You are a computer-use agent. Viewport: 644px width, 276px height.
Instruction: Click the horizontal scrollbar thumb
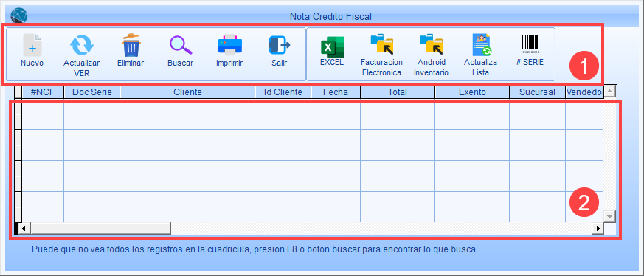pos(101,228)
